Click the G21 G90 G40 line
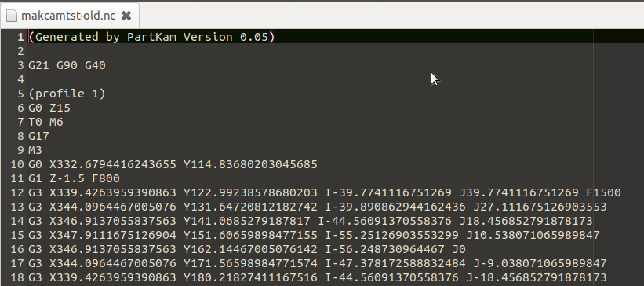 click(67, 65)
